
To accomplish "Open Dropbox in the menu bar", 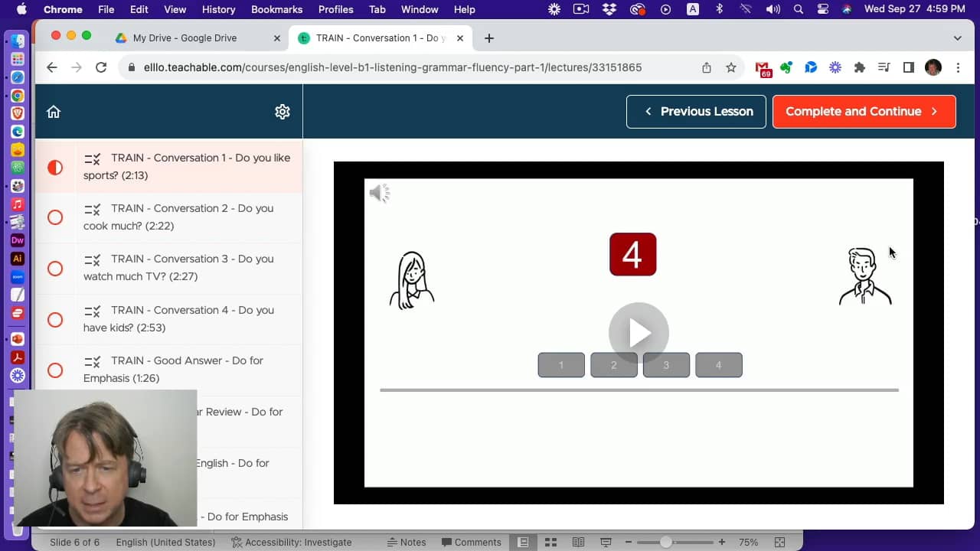I will (609, 9).
